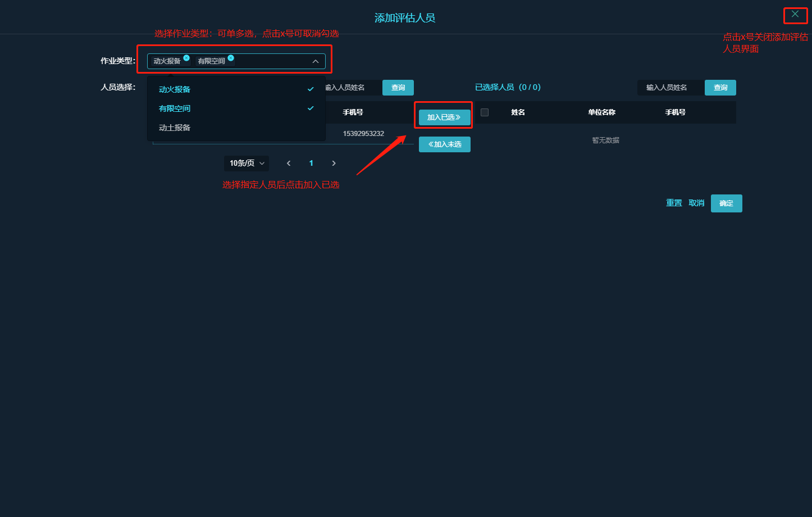812x517 pixels.
Task: Click the 单位名称 column header
Action: coord(601,112)
